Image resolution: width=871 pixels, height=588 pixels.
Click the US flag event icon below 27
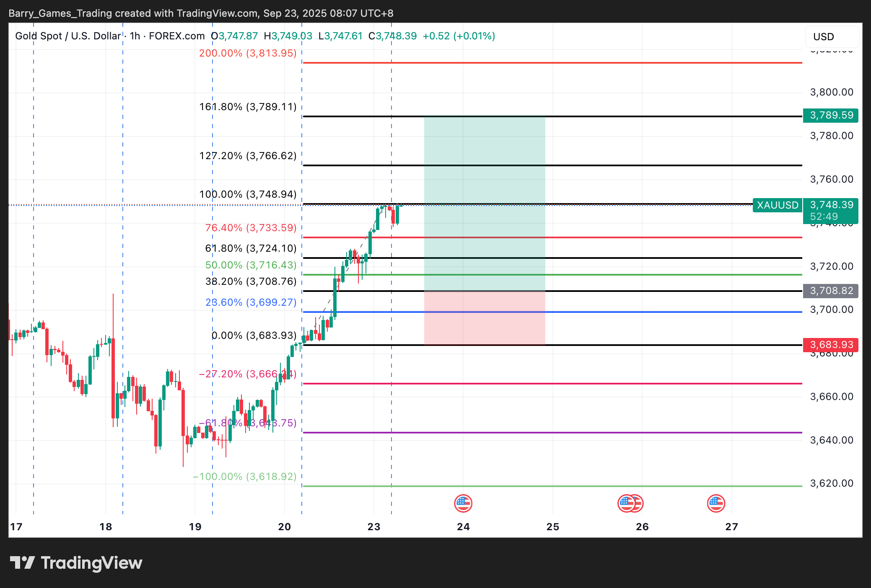coord(716,503)
